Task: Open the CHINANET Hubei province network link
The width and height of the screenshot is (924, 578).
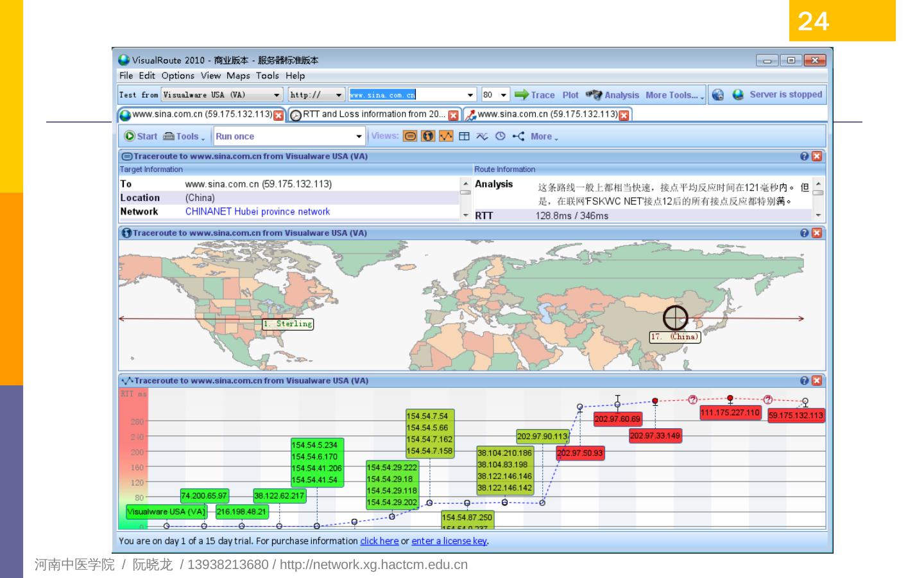Action: click(257, 211)
